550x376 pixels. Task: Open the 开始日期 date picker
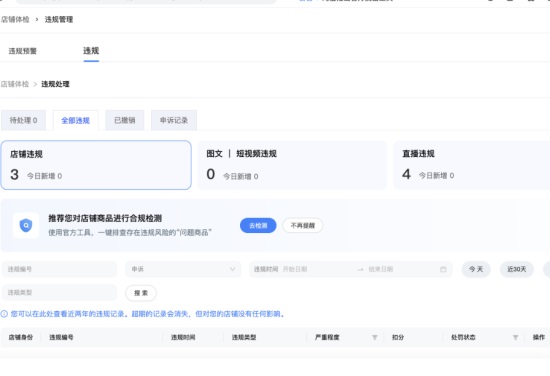[x=317, y=269]
